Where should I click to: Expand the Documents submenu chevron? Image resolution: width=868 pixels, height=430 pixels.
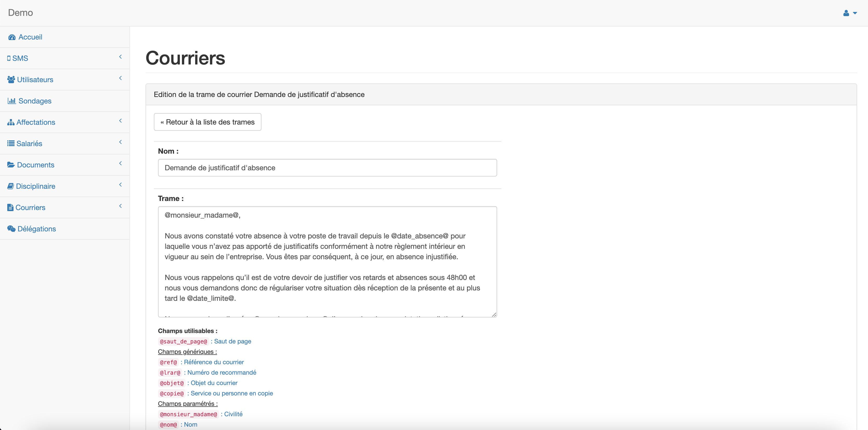click(x=120, y=163)
